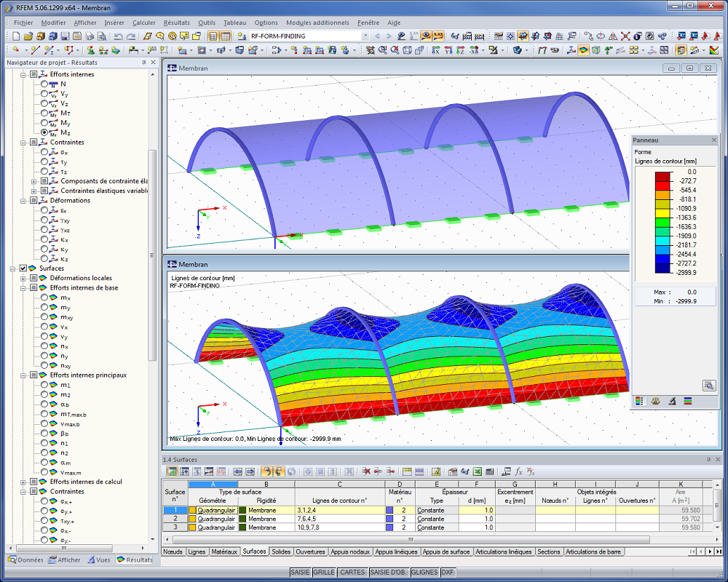Click the Excel export icon in the table toolbar
Image resolution: width=728 pixels, height=582 pixels.
coord(475,472)
